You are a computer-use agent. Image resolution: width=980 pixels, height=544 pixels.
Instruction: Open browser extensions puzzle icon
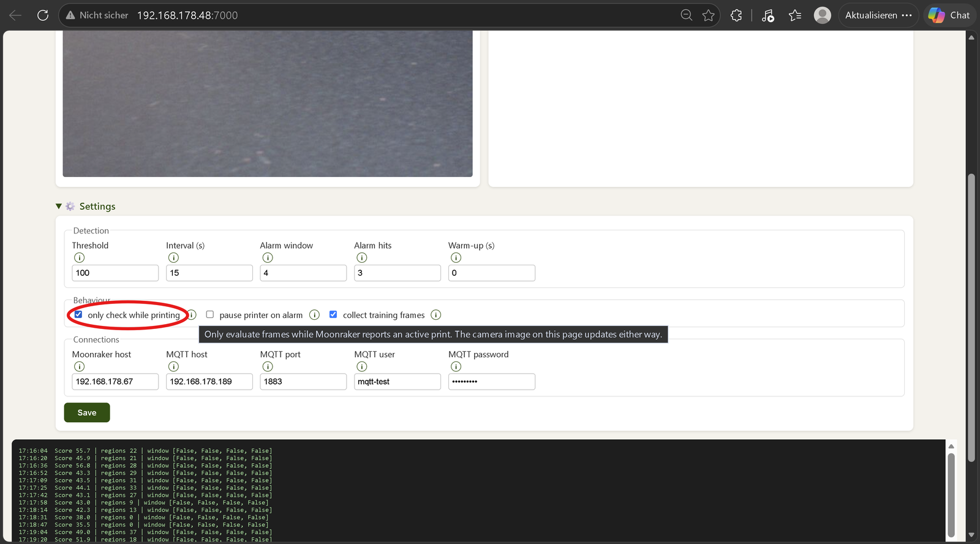coord(736,15)
